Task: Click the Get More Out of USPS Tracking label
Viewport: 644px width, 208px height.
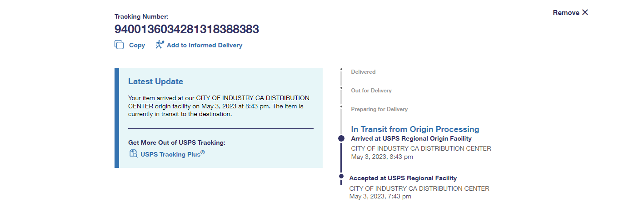Action: coord(176,142)
